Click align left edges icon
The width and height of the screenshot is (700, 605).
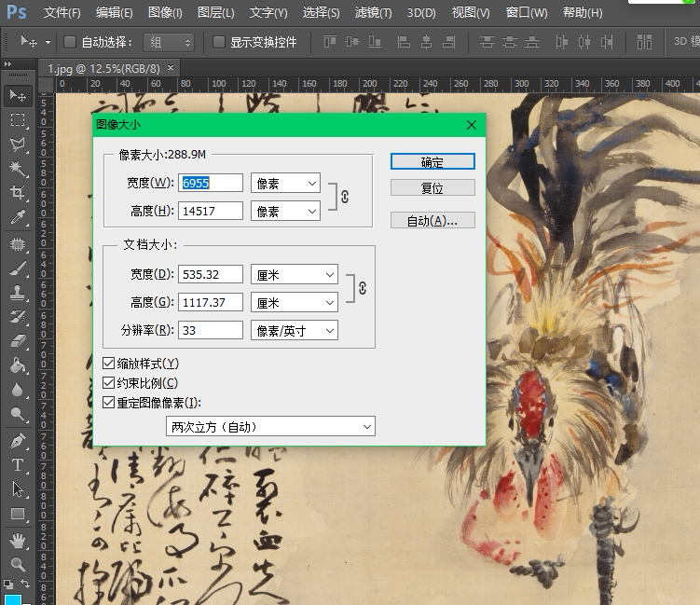pos(404,42)
